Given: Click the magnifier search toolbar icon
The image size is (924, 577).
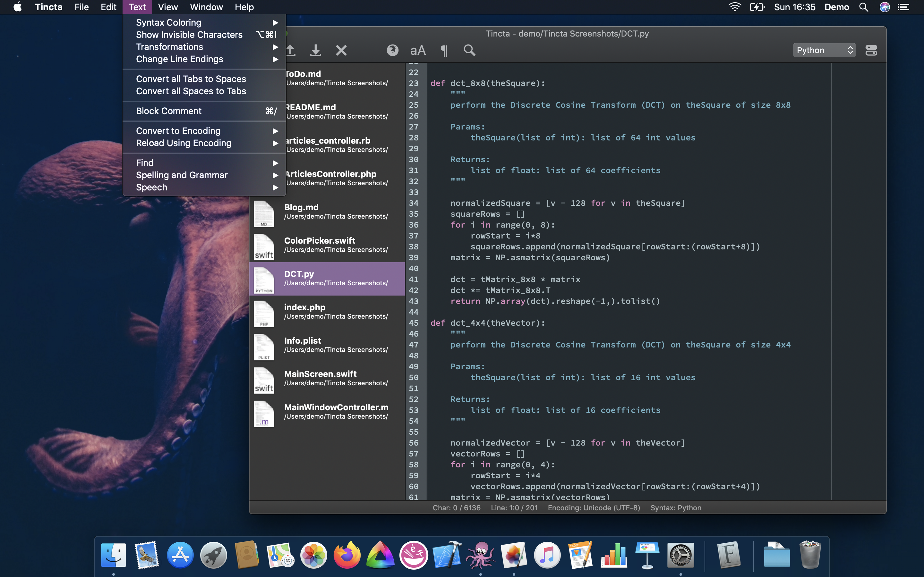Looking at the screenshot, I should coord(469,50).
